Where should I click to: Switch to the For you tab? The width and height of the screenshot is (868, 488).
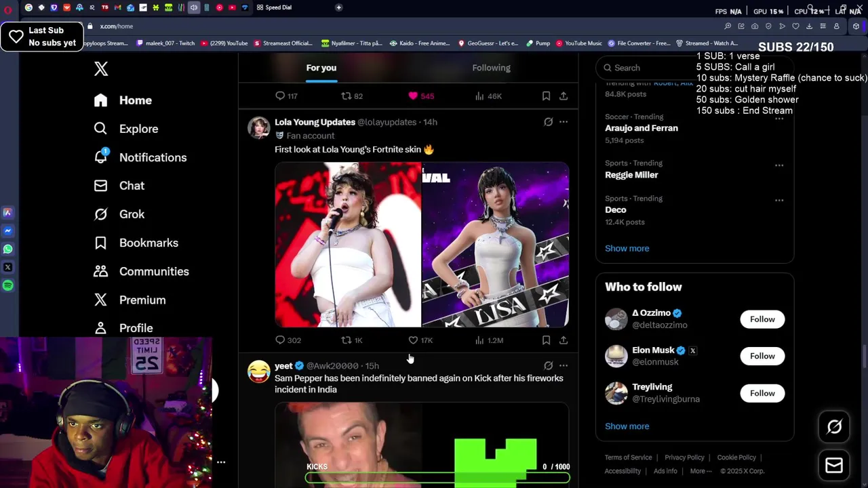[x=321, y=68]
